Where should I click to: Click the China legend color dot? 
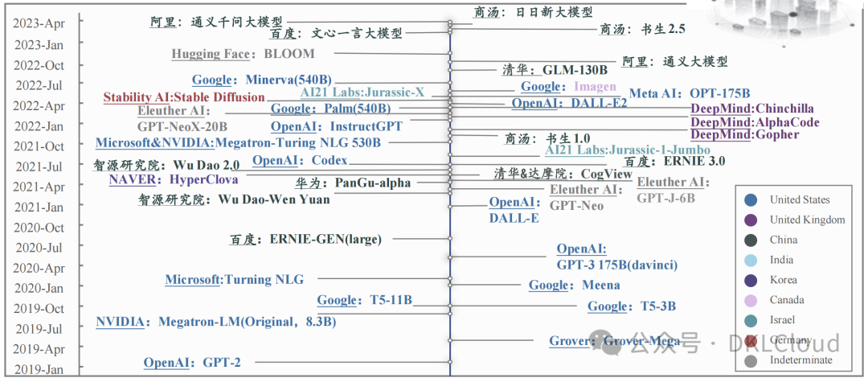(751, 240)
